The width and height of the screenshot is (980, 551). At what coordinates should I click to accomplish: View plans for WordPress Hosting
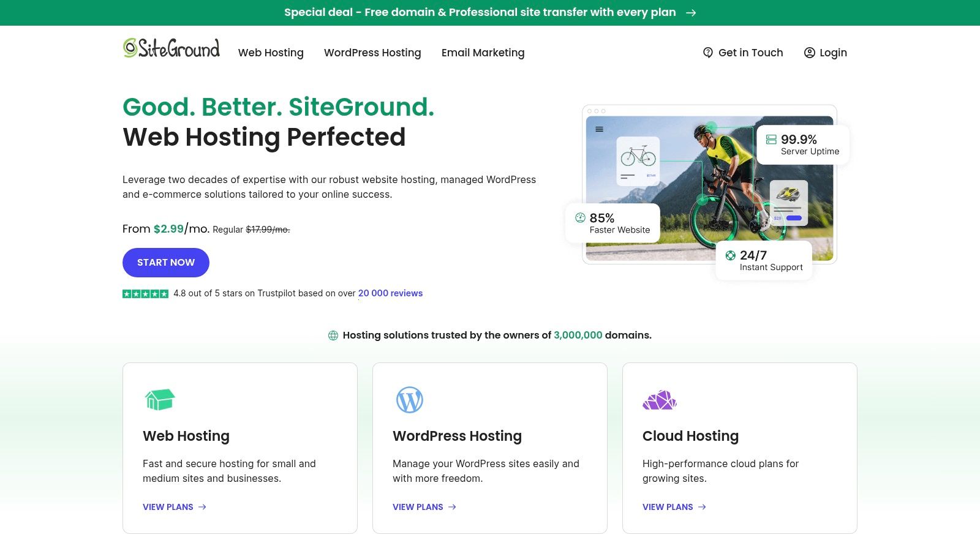click(424, 507)
